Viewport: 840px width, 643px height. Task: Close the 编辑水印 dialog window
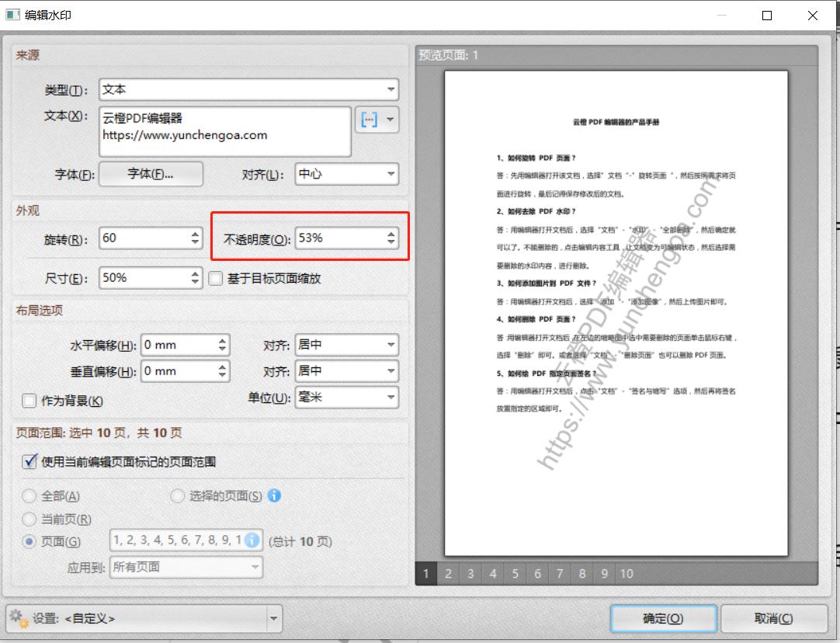(x=813, y=16)
